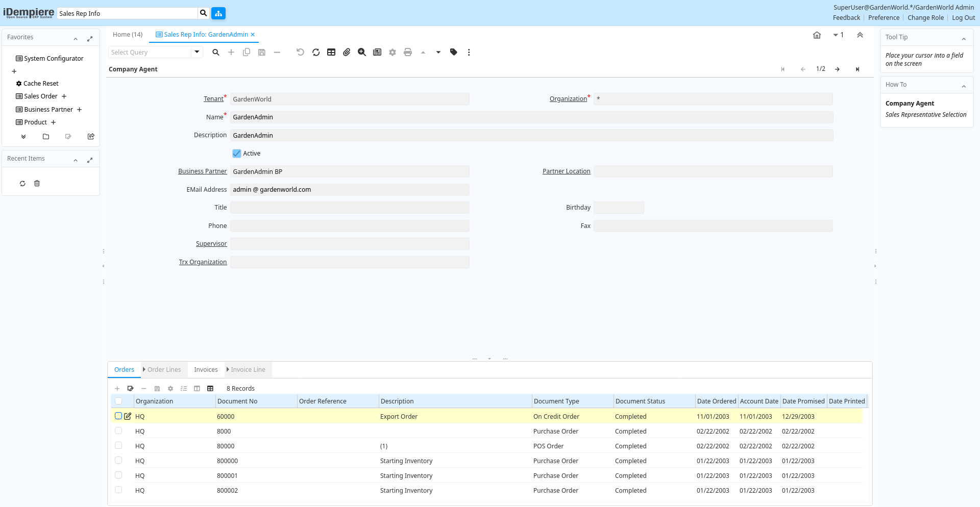Viewport: 980px width, 507px height.
Task: Tick the select-all checkbox in orders header
Action: pos(118,401)
